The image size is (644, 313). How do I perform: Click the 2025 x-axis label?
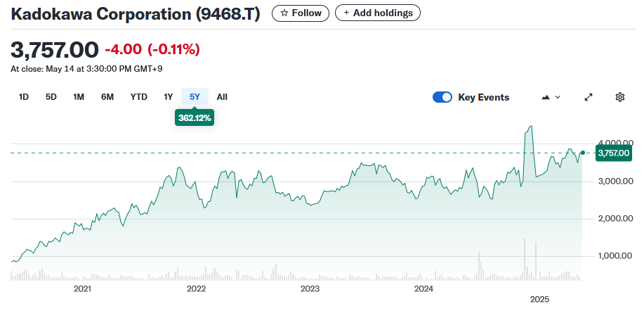pos(539,300)
